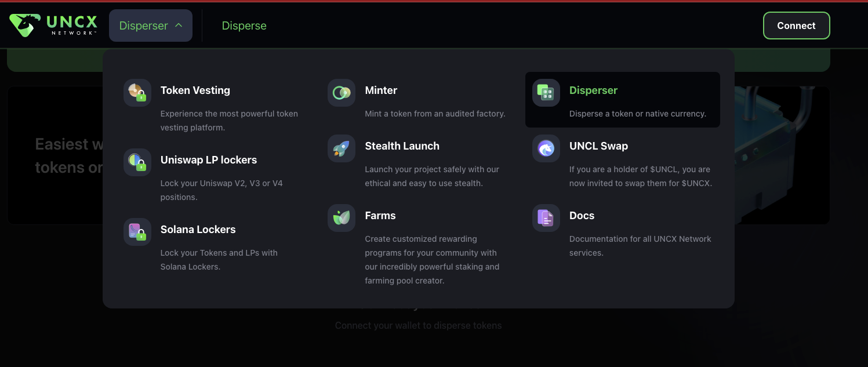The image size is (868, 367).
Task: Click the Stealth Launch rocket icon
Action: point(342,148)
